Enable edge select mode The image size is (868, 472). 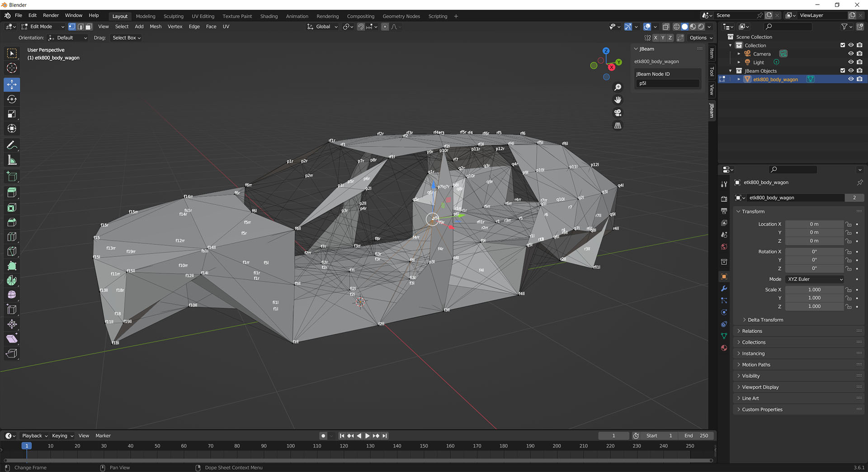point(80,27)
